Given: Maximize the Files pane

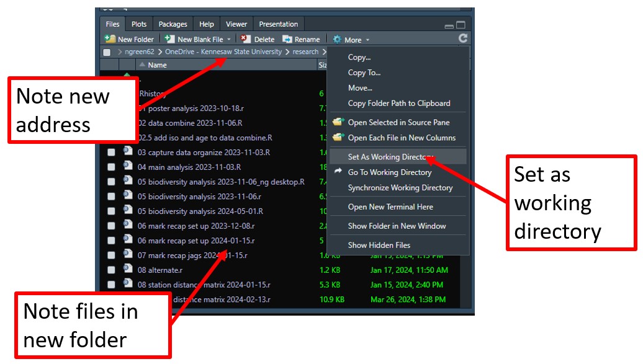Looking at the screenshot, I should pyautogui.click(x=461, y=25).
